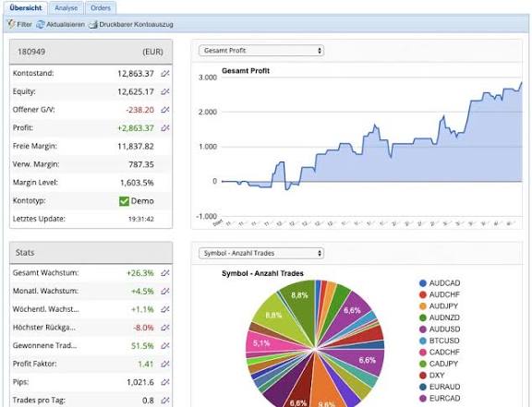Switch to the Analyse tab
This screenshot has width=532, height=407.
(x=66, y=7)
